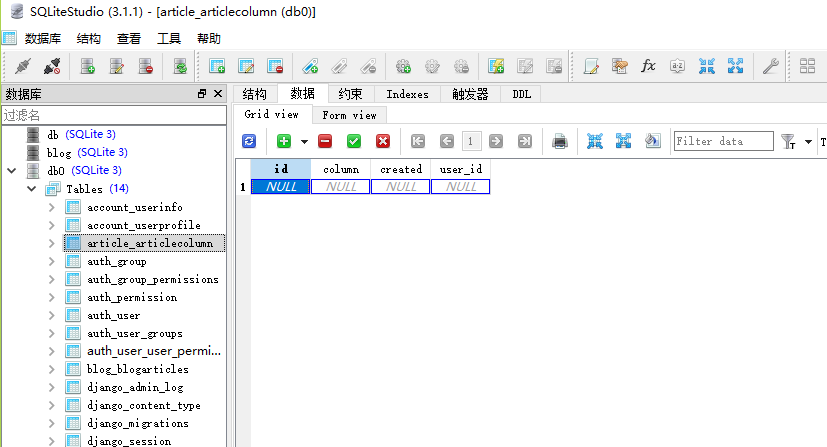Open the 结构 menu in menu bar
Screen dimensions: 827x447
[x=89, y=38]
